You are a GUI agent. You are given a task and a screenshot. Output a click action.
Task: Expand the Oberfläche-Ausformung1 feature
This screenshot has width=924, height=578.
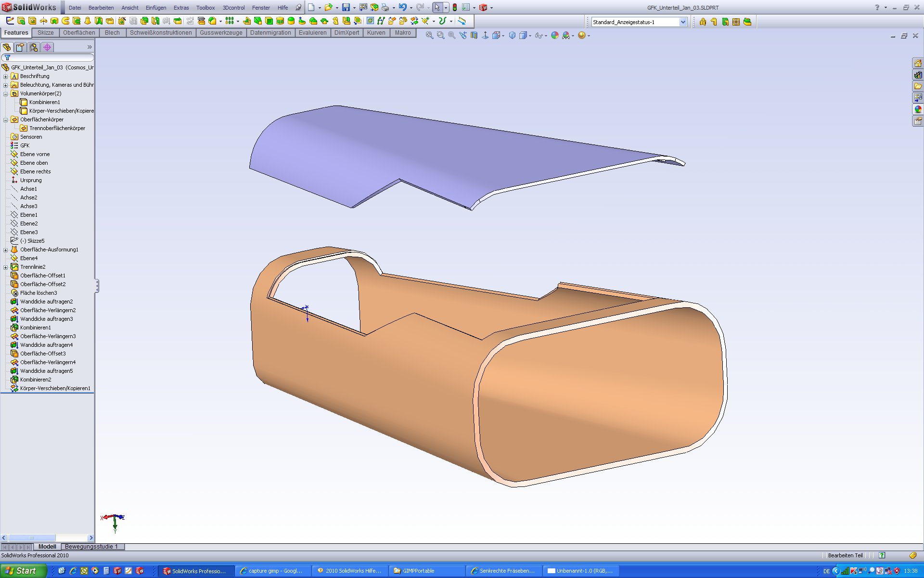click(x=5, y=250)
